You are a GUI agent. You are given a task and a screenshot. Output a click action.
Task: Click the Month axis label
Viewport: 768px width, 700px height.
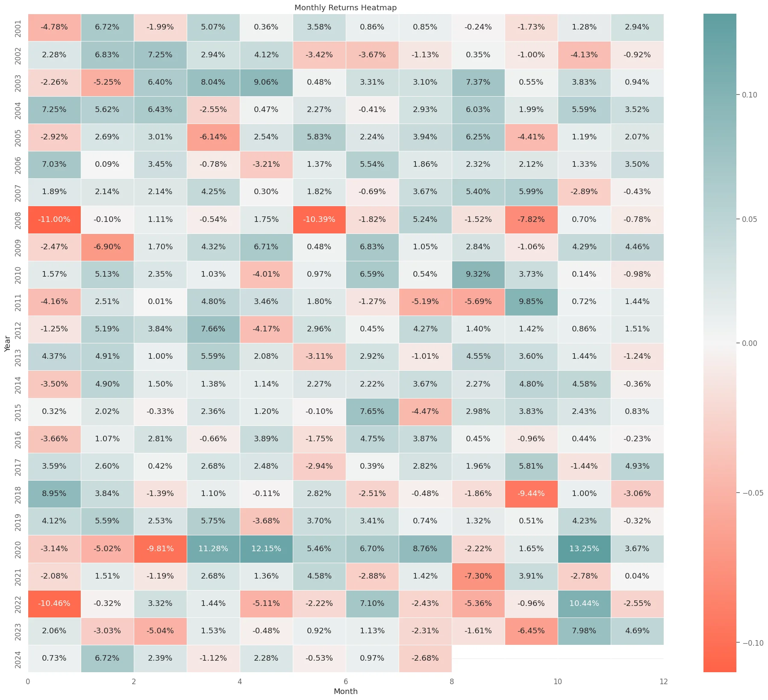[x=345, y=691]
